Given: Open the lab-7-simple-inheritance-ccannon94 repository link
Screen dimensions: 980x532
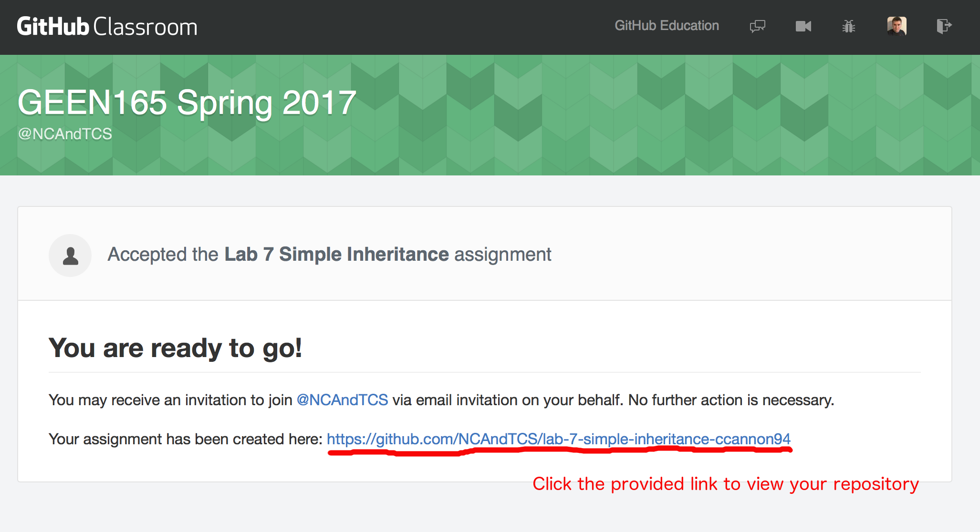Looking at the screenshot, I should (x=558, y=439).
